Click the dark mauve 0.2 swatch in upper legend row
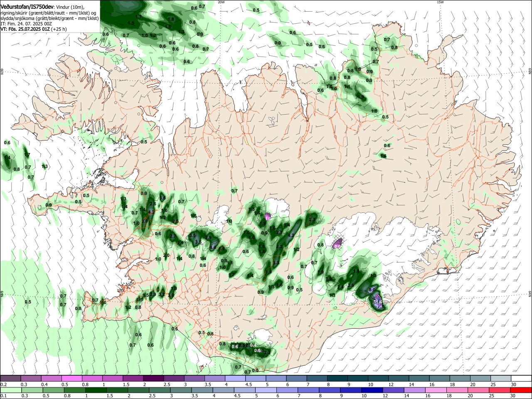This screenshot has height=399, width=532. (x=10, y=378)
